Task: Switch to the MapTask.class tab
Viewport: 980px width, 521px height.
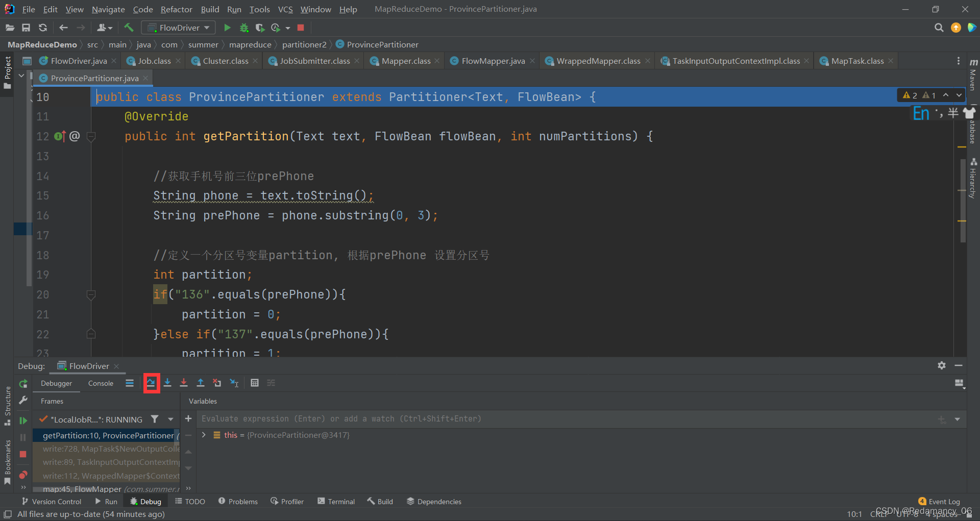Action: click(x=857, y=61)
